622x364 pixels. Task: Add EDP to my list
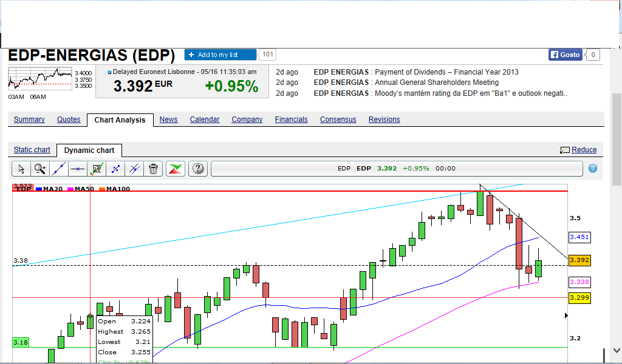(220, 55)
